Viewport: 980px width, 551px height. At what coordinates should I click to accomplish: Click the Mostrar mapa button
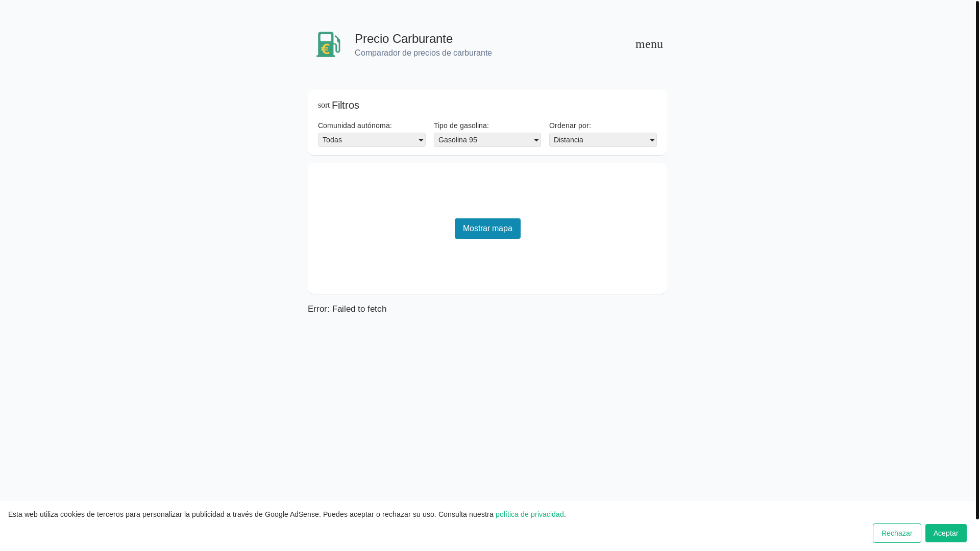(487, 229)
